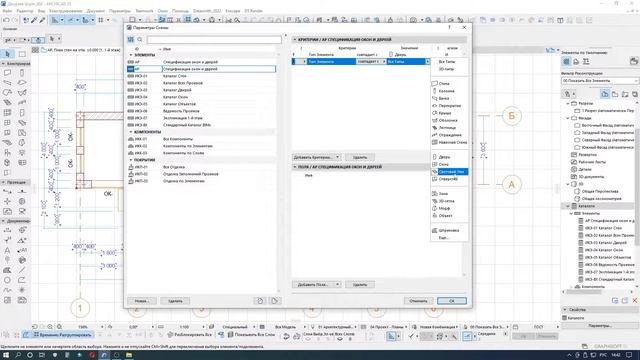Select ИКЭ-06 Ведомость Проемов scheme row

click(x=202, y=111)
